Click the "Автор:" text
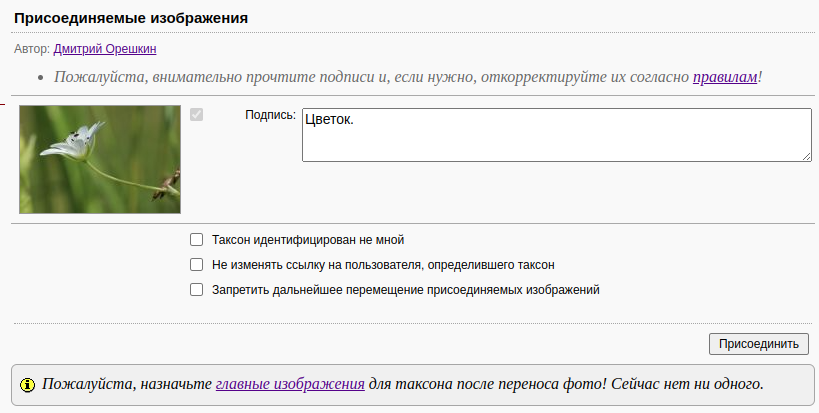 tap(32, 48)
